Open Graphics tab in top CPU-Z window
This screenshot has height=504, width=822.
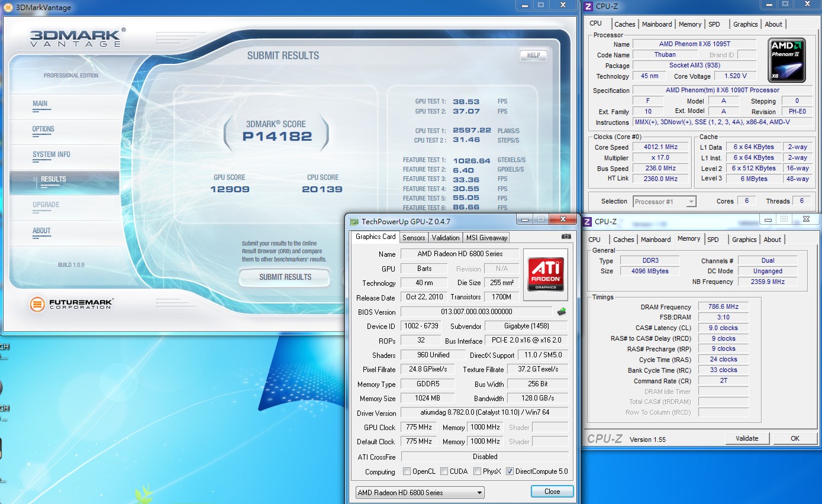click(x=745, y=24)
